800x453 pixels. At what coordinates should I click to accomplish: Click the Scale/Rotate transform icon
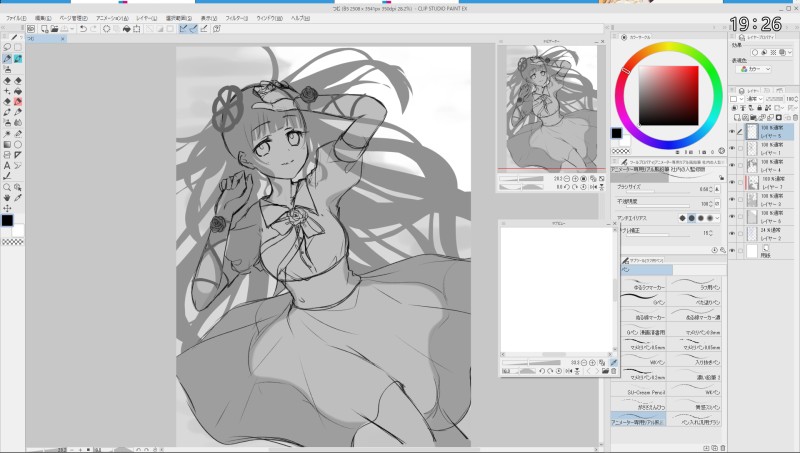pos(137,29)
